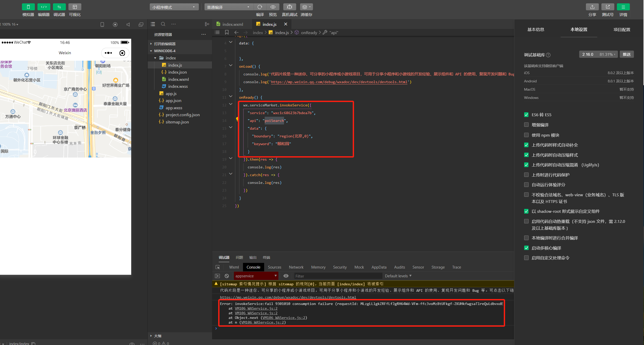
Task: Click the simulator (模拟器) toolbar icon
Action: click(28, 7)
